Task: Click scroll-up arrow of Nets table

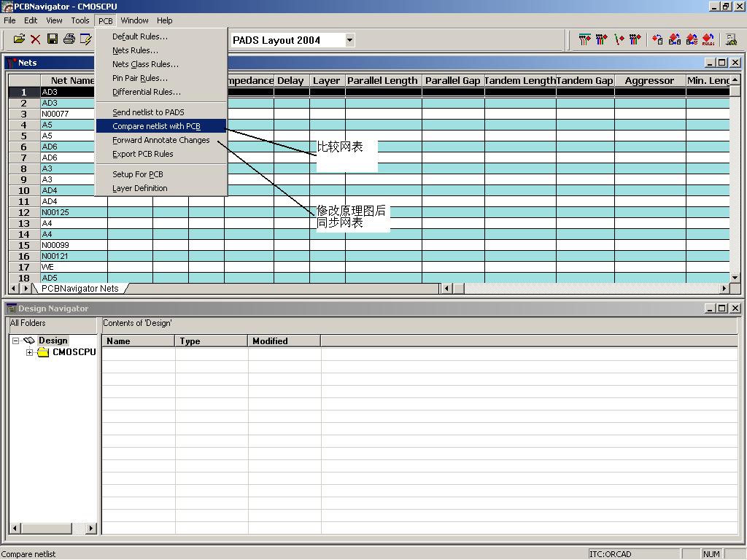Action: [735, 79]
